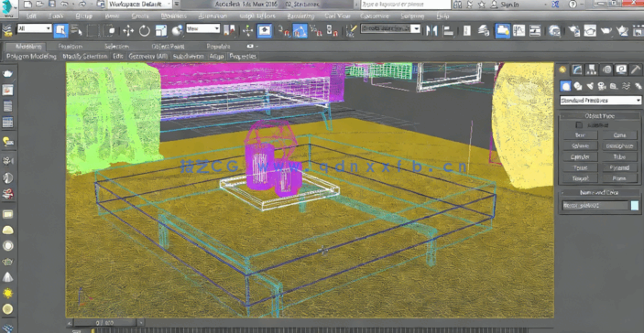
Task: Collapse the Name and Color rollout
Action: click(x=599, y=192)
